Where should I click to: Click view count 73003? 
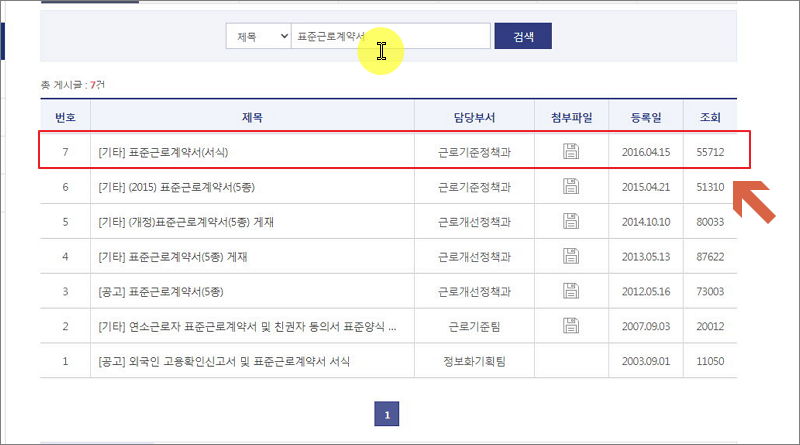point(710,291)
